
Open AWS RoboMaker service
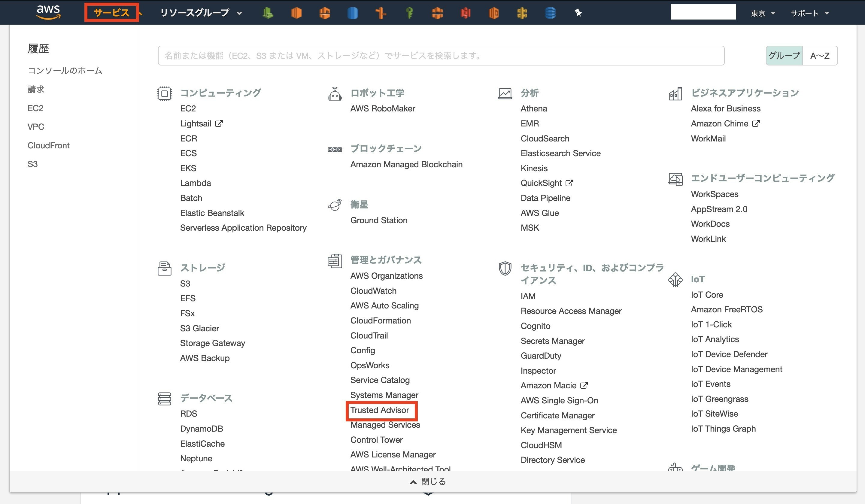[x=382, y=108]
